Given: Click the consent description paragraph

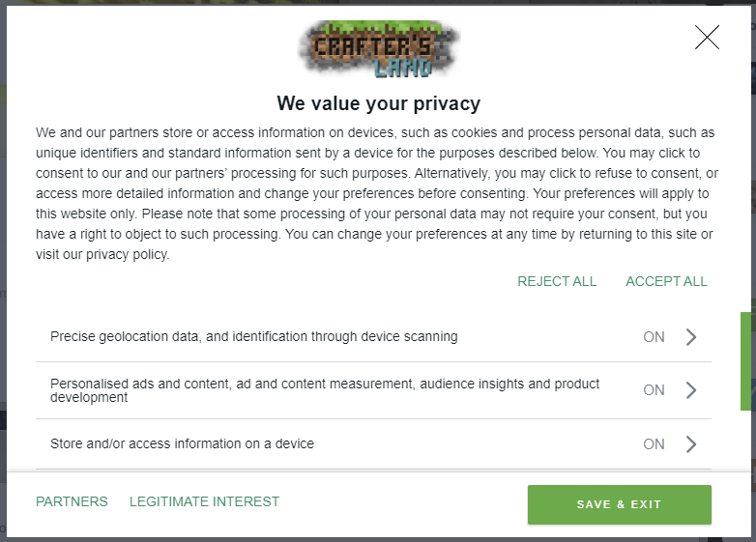Looking at the screenshot, I should point(375,193).
